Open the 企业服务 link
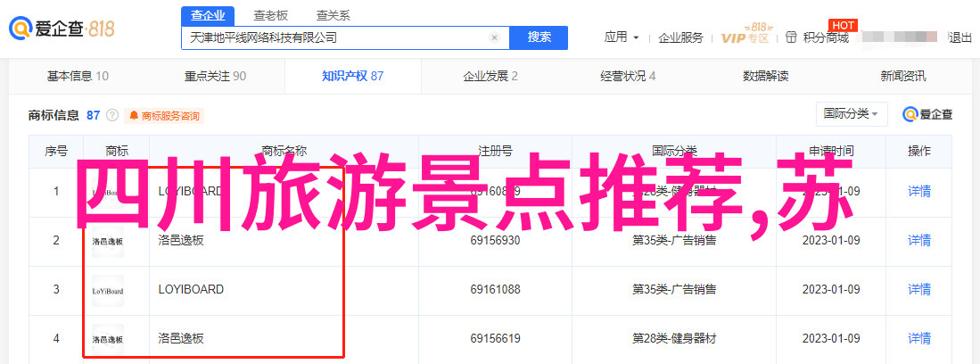 [680, 37]
